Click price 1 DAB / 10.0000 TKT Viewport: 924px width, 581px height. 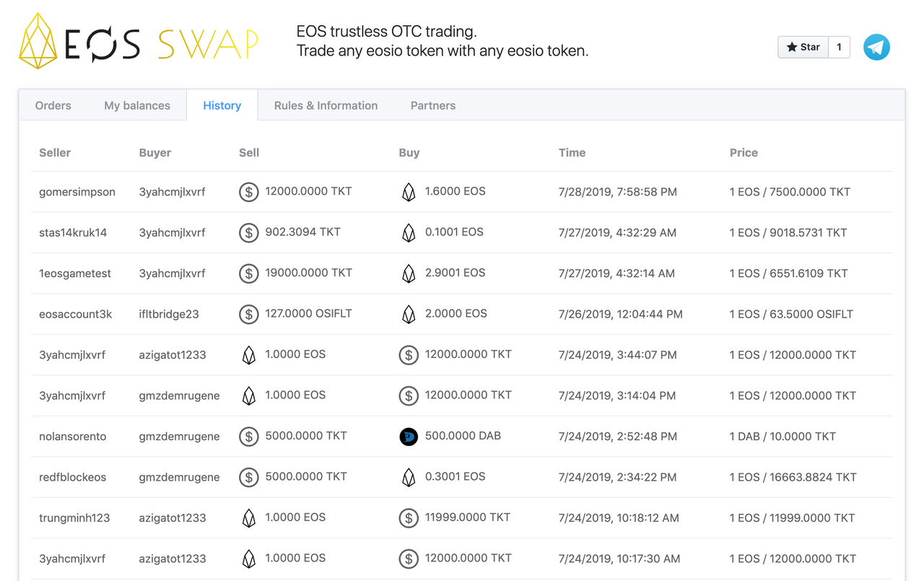783,437
